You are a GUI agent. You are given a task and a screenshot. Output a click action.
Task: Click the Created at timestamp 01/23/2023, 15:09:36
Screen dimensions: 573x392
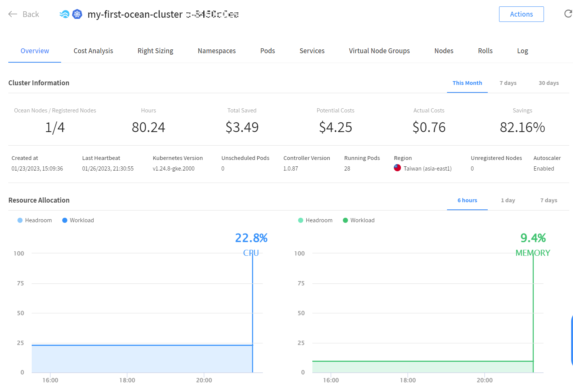point(37,169)
